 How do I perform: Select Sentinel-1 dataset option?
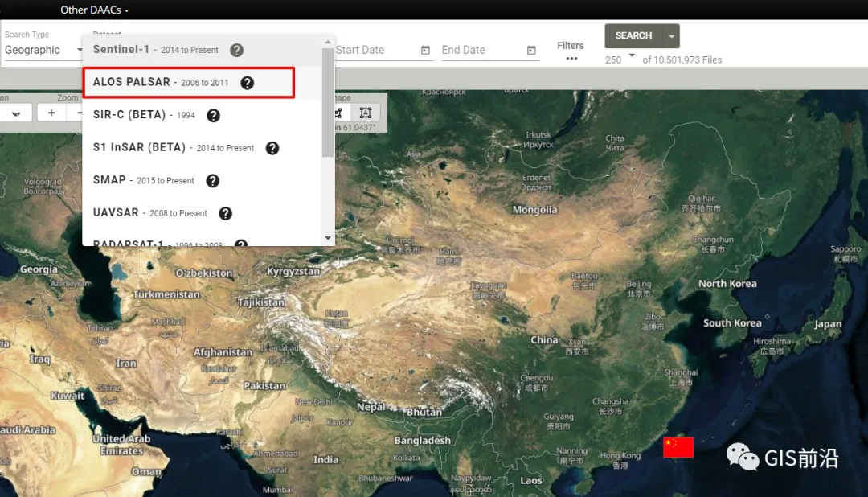point(202,50)
